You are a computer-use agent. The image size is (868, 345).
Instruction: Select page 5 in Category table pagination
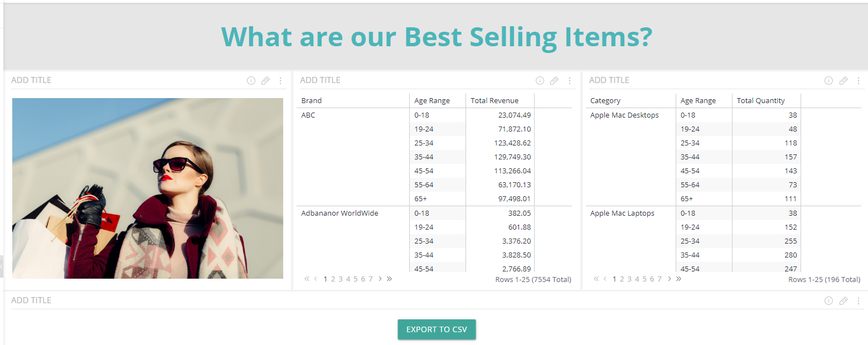coord(644,279)
